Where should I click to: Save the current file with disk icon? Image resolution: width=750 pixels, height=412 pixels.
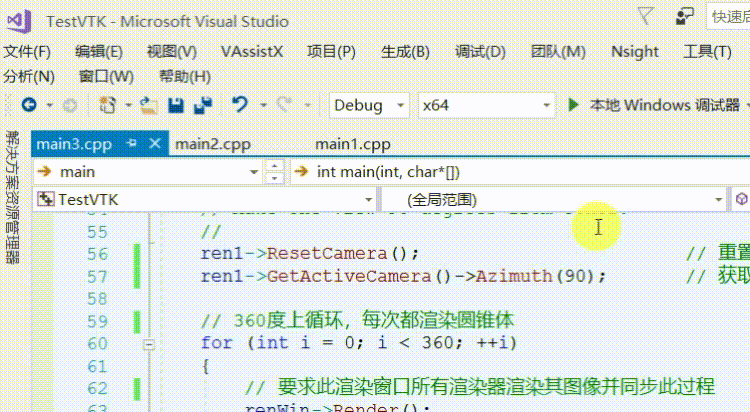176,105
